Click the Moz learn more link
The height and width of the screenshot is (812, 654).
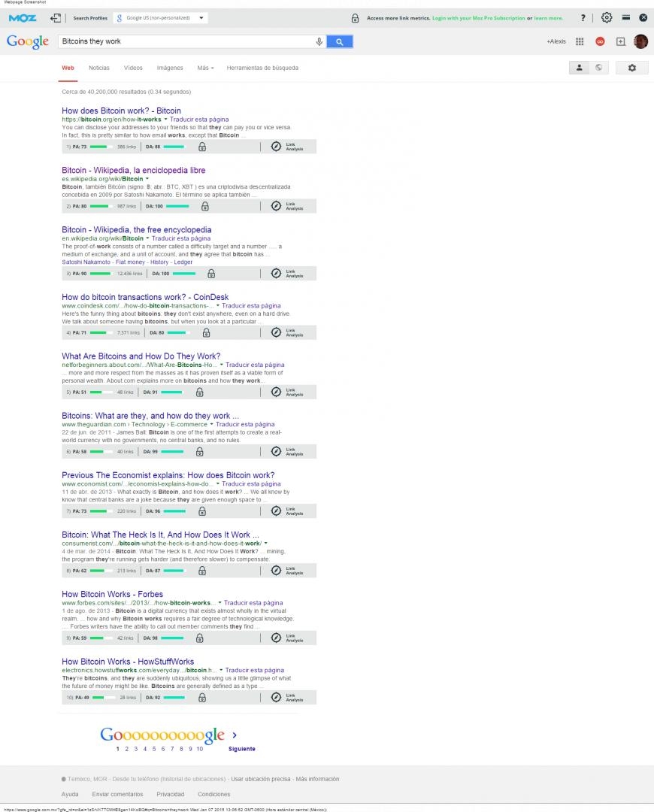[x=548, y=18]
